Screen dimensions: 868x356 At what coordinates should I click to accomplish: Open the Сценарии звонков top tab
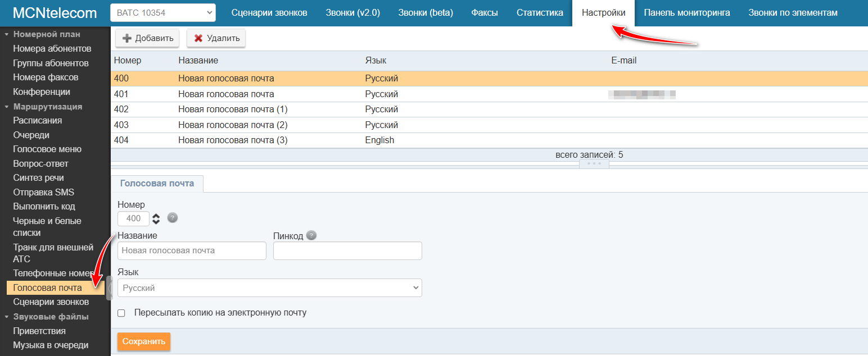[269, 12]
